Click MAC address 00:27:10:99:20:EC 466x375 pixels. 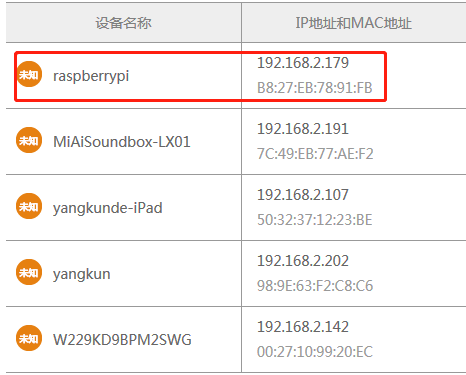point(315,352)
